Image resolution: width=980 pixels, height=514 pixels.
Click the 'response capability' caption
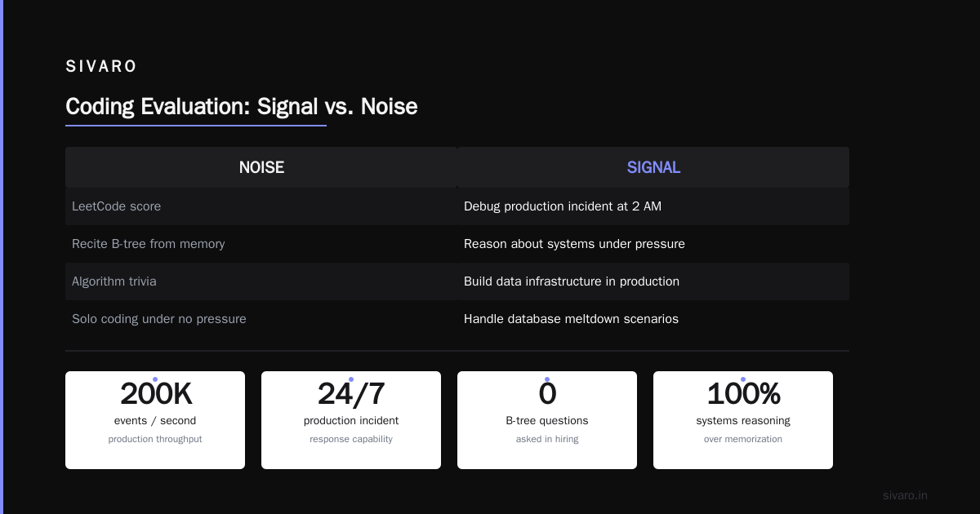coord(351,439)
